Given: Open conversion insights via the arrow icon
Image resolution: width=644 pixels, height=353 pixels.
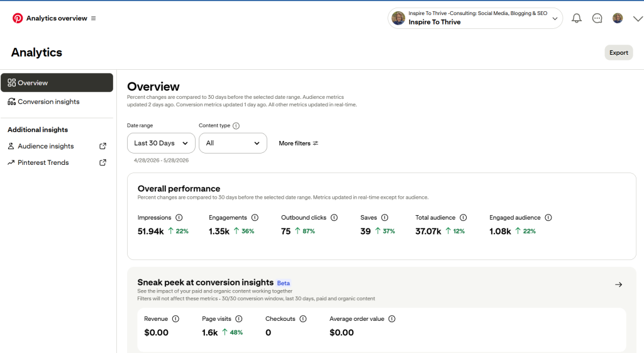Looking at the screenshot, I should point(619,284).
